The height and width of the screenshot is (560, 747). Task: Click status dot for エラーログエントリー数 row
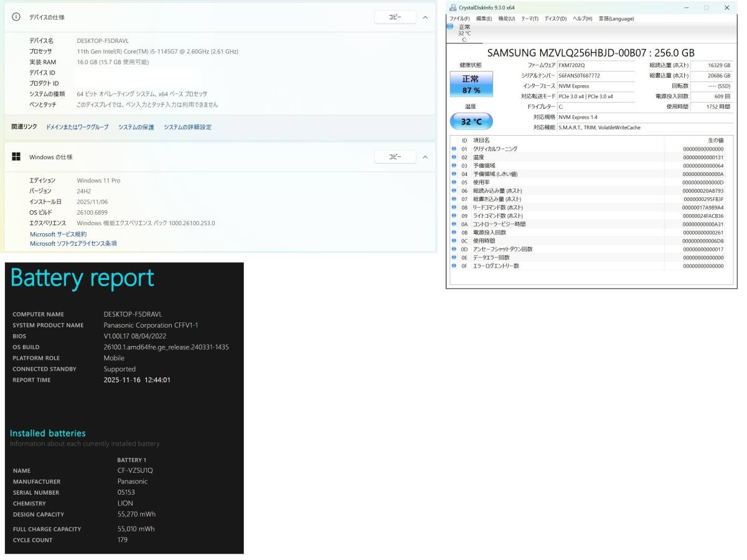[x=454, y=266]
